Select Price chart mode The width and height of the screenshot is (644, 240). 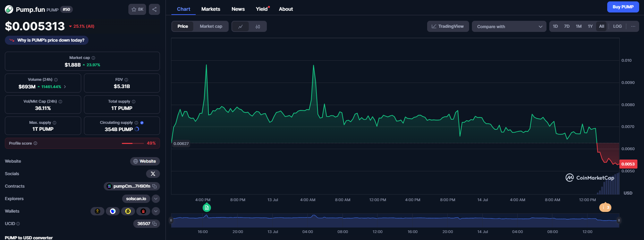pyautogui.click(x=183, y=26)
